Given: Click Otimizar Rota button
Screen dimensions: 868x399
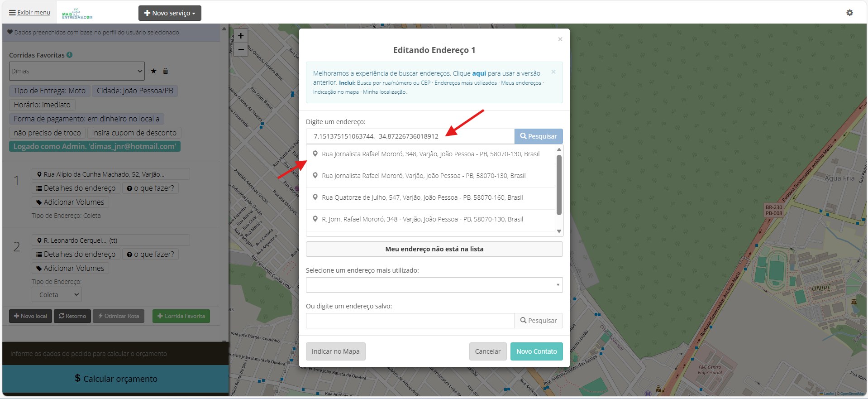Looking at the screenshot, I should point(119,316).
